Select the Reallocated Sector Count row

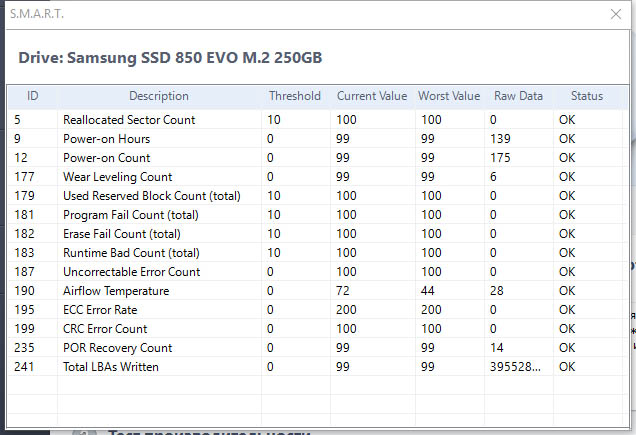[x=316, y=120]
